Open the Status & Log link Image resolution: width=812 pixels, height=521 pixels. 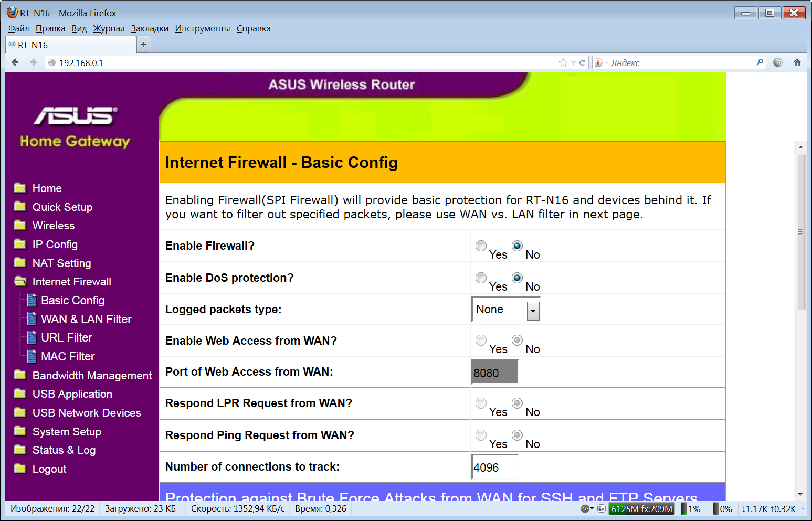coord(64,450)
